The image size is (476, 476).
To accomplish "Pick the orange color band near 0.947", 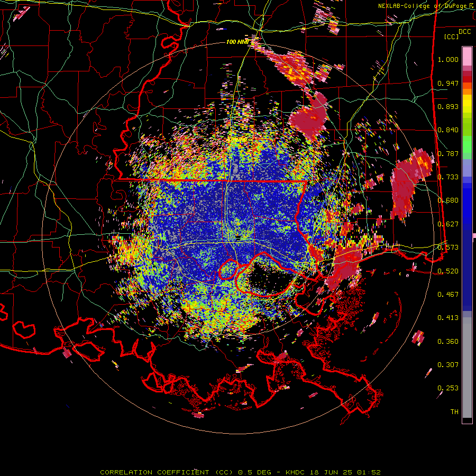I will (467, 86).
